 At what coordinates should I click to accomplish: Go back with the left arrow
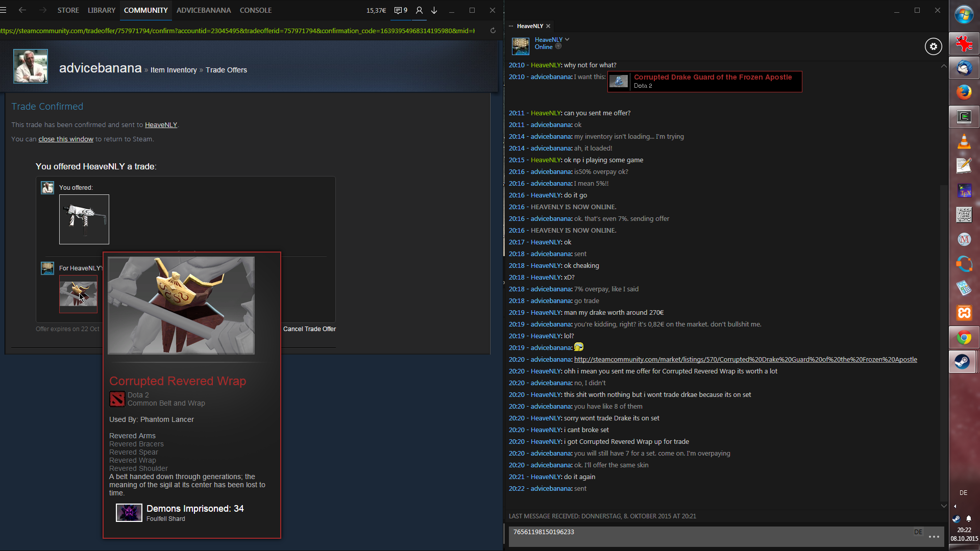point(22,10)
